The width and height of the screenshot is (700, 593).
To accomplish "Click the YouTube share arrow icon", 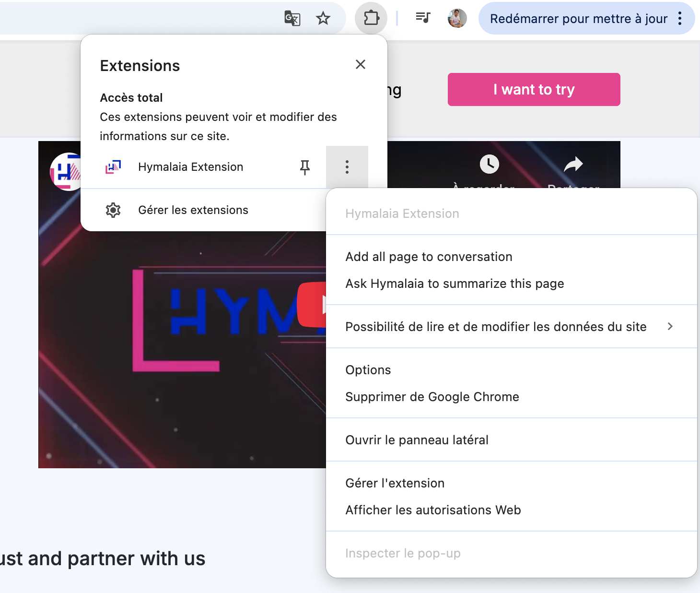I will [573, 165].
